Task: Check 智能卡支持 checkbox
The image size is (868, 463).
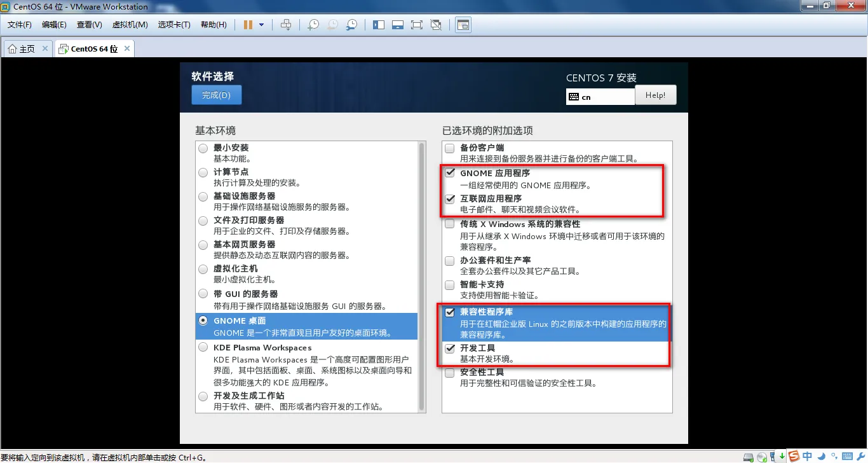Action: (450, 285)
